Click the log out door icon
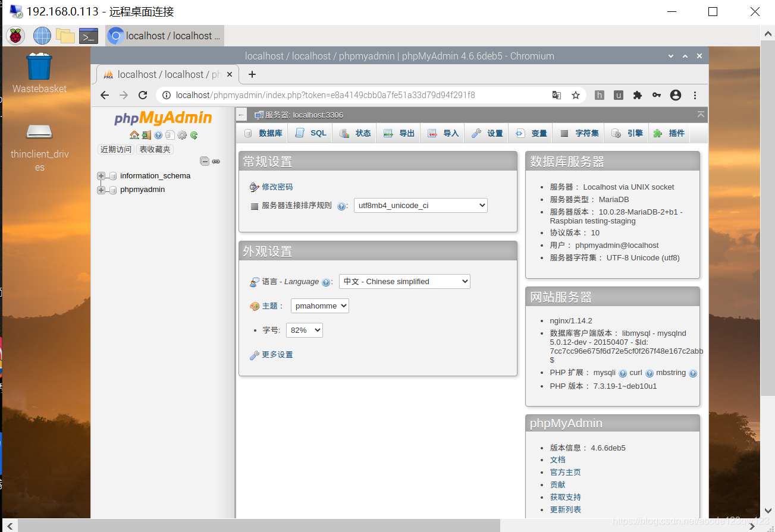Screen dimensions: 775x532 (146, 135)
